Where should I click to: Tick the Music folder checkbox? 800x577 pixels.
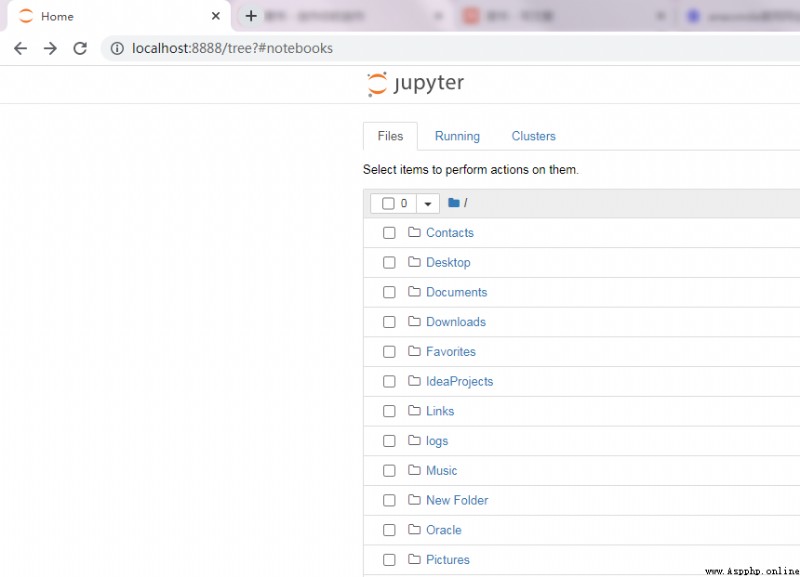(x=389, y=470)
